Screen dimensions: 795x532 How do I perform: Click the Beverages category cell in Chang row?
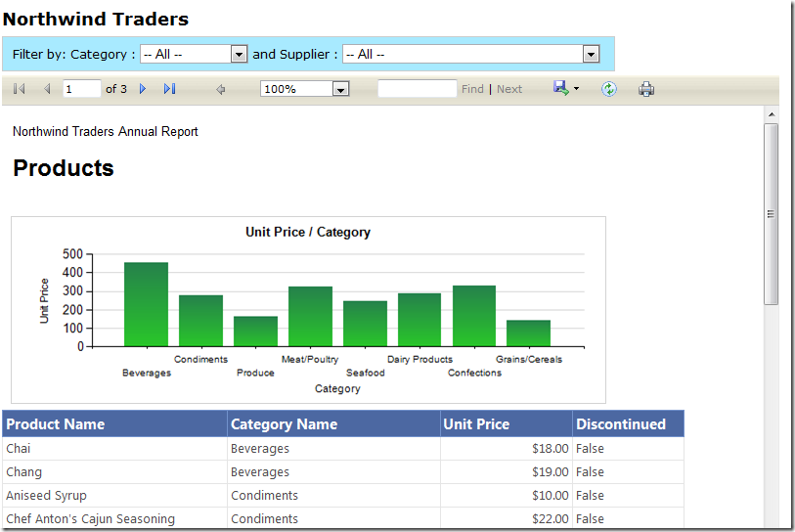333,472
